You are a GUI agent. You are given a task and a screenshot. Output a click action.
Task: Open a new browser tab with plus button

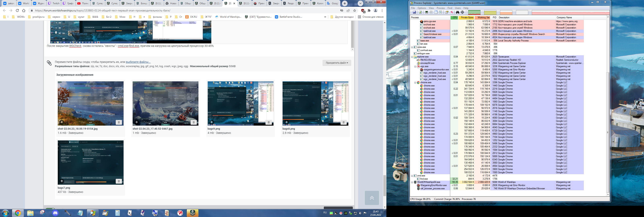[x=345, y=3]
